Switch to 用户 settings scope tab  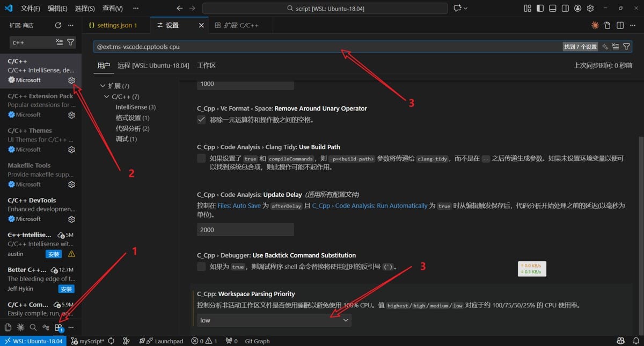tap(104, 65)
